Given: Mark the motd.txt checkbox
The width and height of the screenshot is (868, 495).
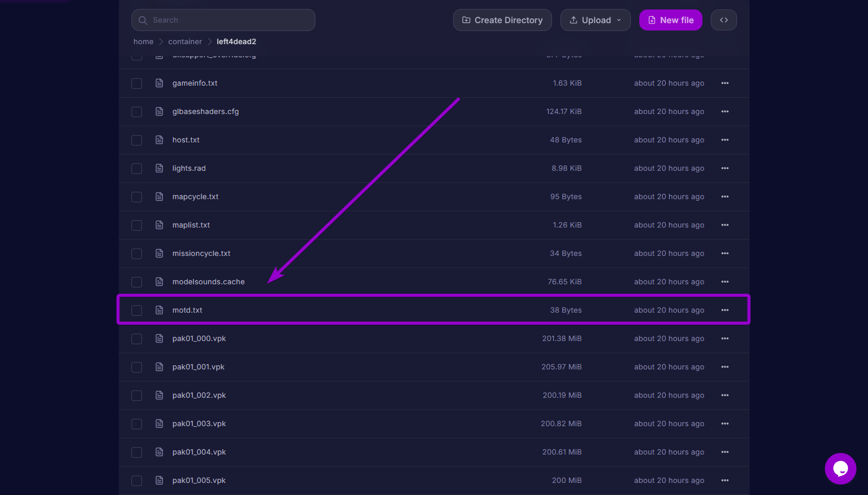Looking at the screenshot, I should (137, 311).
